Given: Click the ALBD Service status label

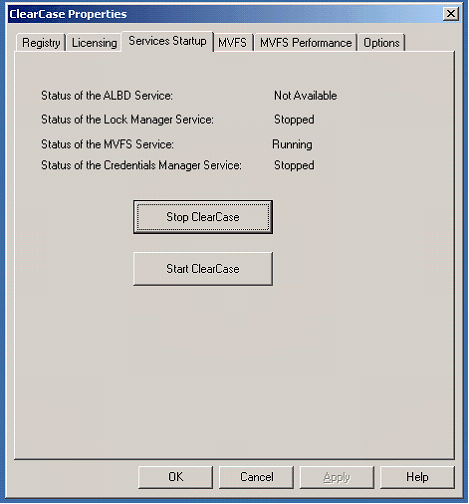Looking at the screenshot, I should pos(107,96).
